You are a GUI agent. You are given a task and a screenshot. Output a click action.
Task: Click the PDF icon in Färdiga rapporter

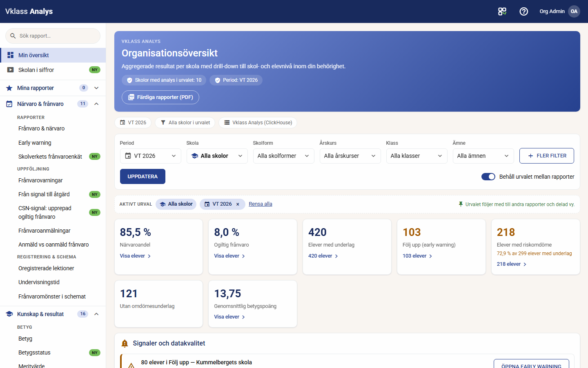(131, 97)
